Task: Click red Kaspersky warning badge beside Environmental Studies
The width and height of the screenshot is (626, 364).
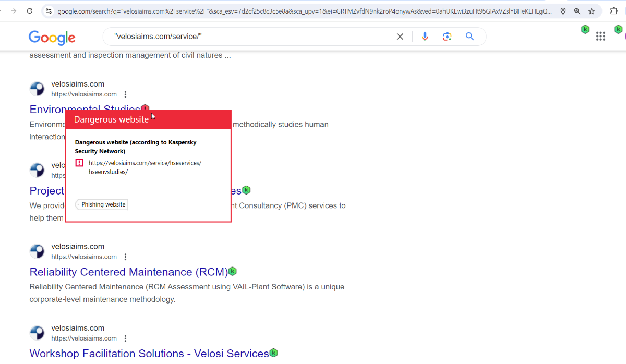Action: pos(146,109)
